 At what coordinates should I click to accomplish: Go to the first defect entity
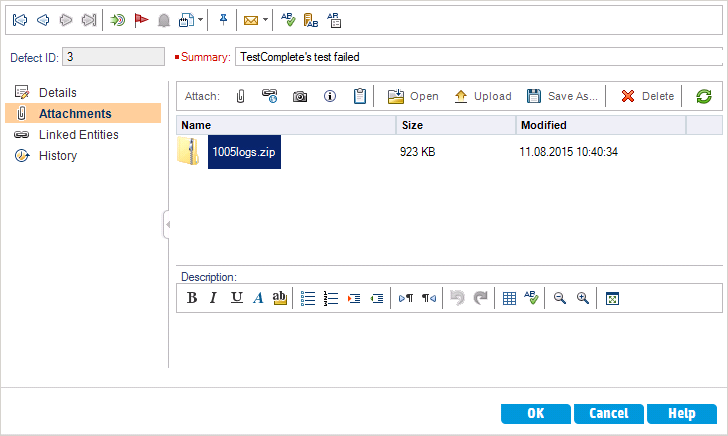click(x=20, y=20)
